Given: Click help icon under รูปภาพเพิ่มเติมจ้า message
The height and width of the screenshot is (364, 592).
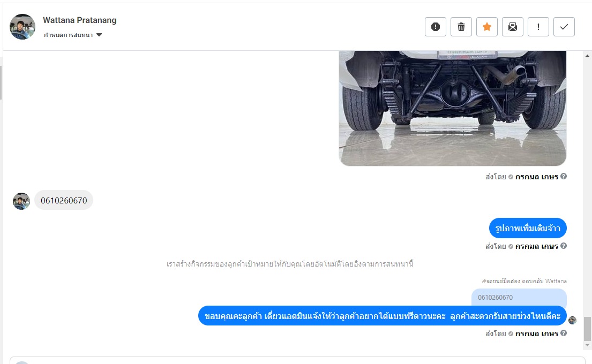Looking at the screenshot, I should coord(563,246).
